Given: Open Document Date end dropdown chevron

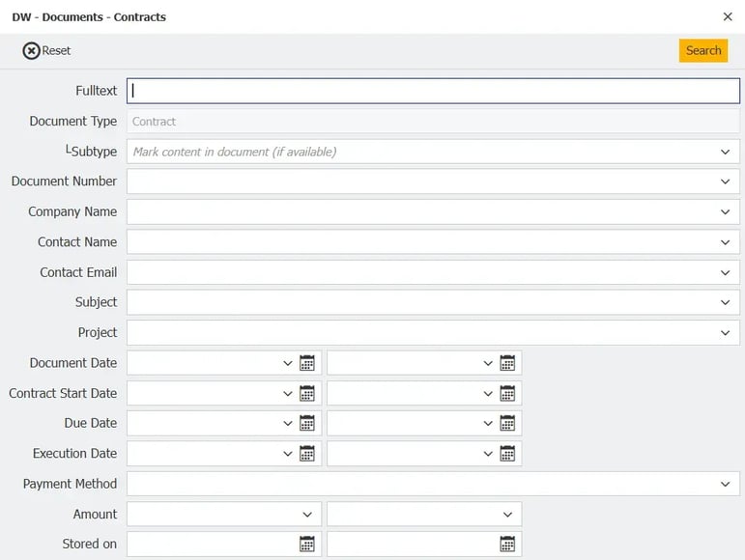Looking at the screenshot, I should click(x=488, y=364).
